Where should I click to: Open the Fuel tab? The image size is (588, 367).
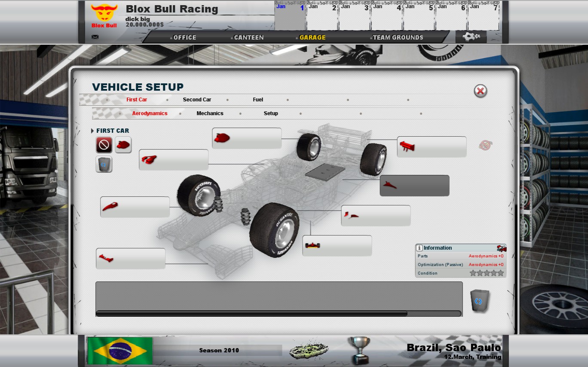[258, 100]
